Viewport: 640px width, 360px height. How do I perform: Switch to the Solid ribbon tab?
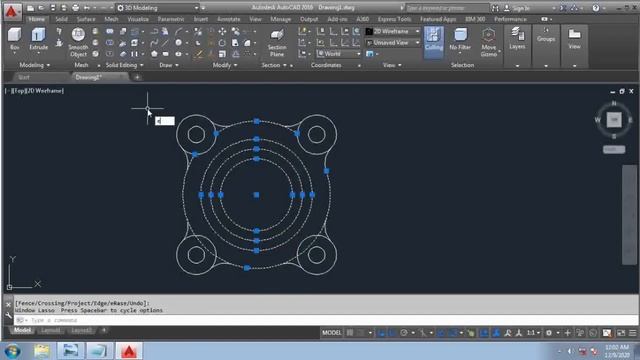point(61,19)
